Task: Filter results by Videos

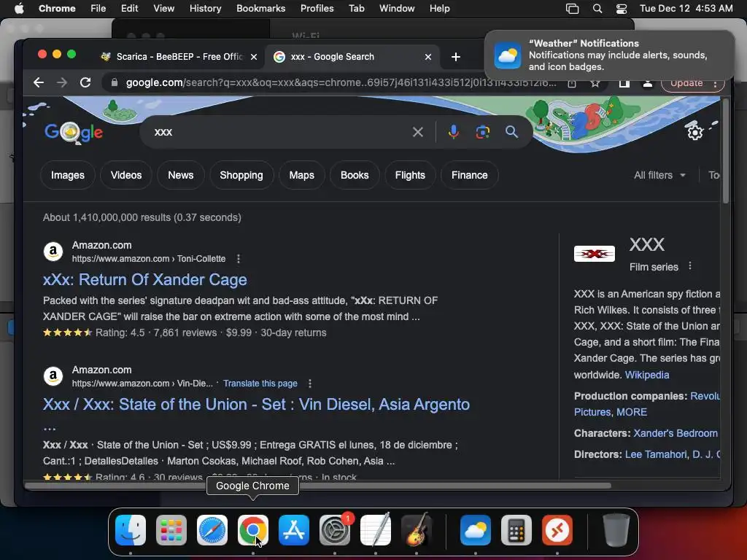Action: coord(126,175)
